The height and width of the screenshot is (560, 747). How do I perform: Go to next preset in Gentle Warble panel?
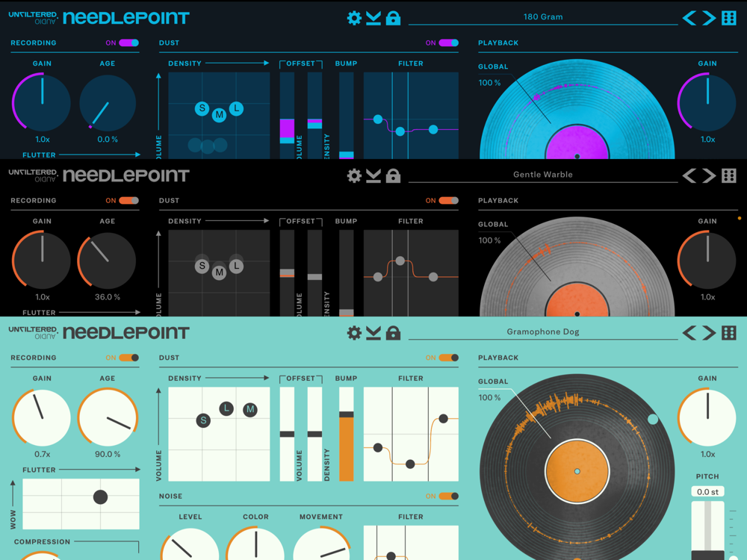[x=709, y=175]
